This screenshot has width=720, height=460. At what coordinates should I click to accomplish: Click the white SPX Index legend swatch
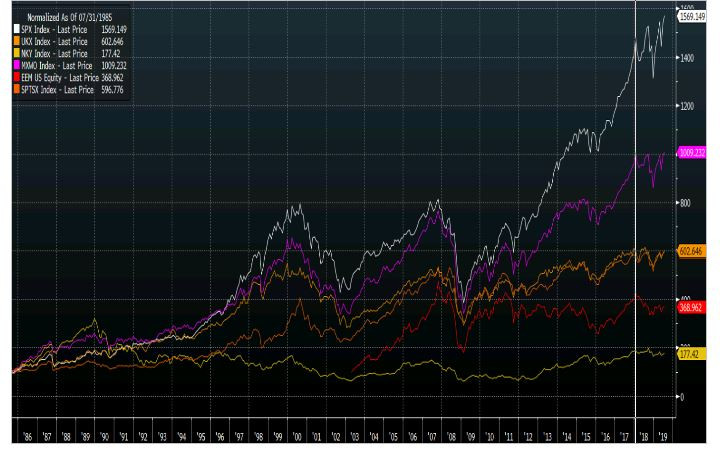click(x=18, y=30)
